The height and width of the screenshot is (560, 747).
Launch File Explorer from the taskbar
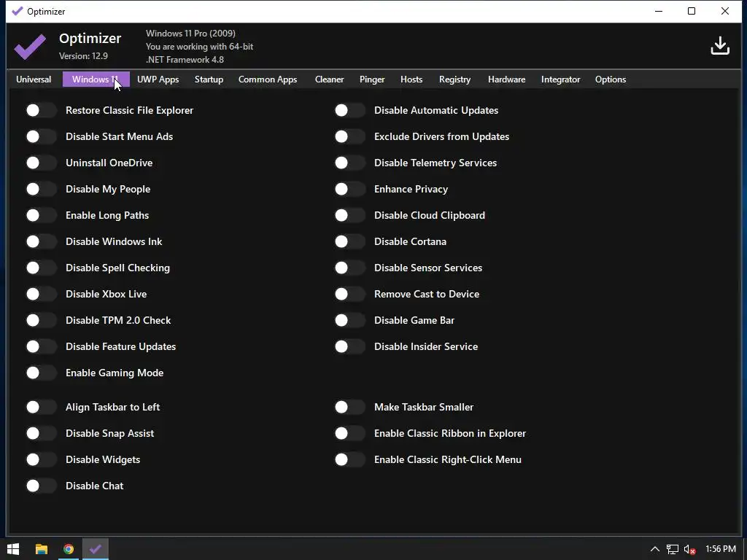[42, 549]
